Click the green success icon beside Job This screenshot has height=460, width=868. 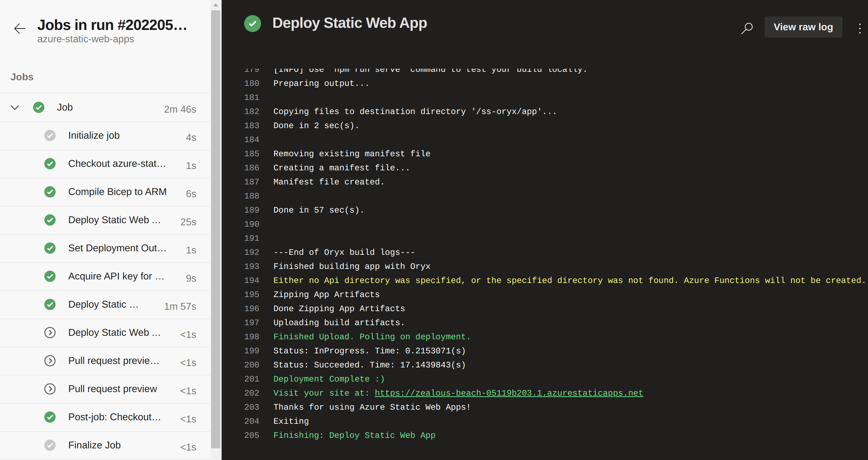(x=39, y=107)
